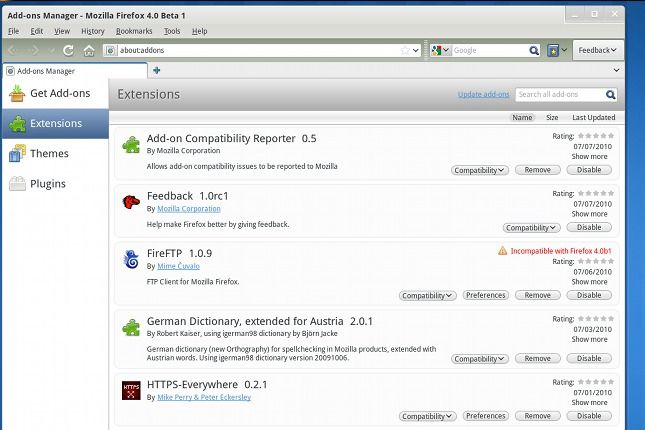
Task: Open the search engine chooser dropdown arrow
Action: [x=446, y=50]
